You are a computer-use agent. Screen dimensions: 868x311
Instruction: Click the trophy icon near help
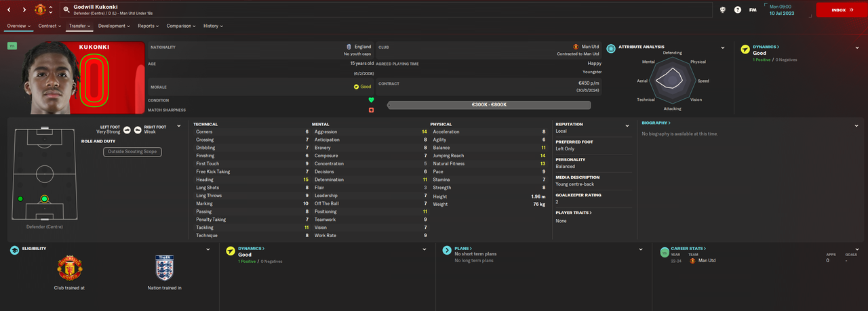723,9
